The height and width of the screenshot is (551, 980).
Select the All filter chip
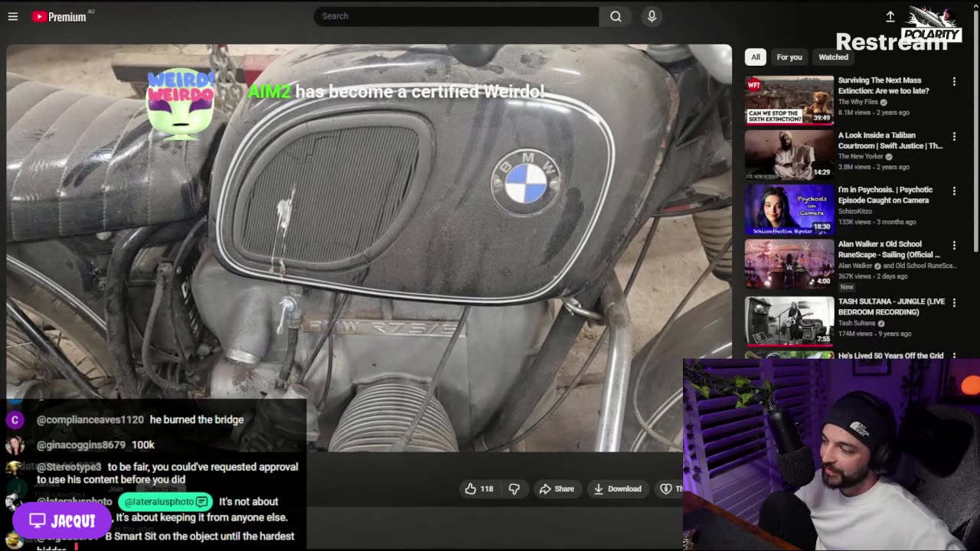pos(756,57)
